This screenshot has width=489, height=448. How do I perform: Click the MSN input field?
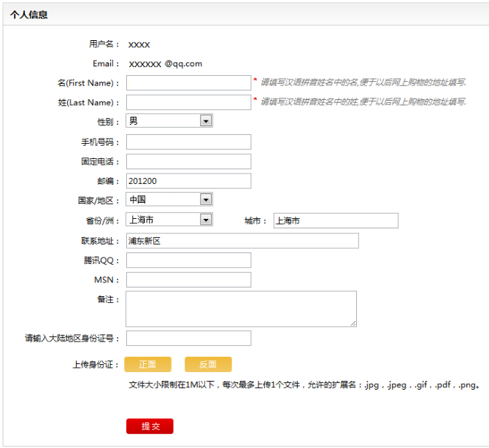click(x=188, y=280)
